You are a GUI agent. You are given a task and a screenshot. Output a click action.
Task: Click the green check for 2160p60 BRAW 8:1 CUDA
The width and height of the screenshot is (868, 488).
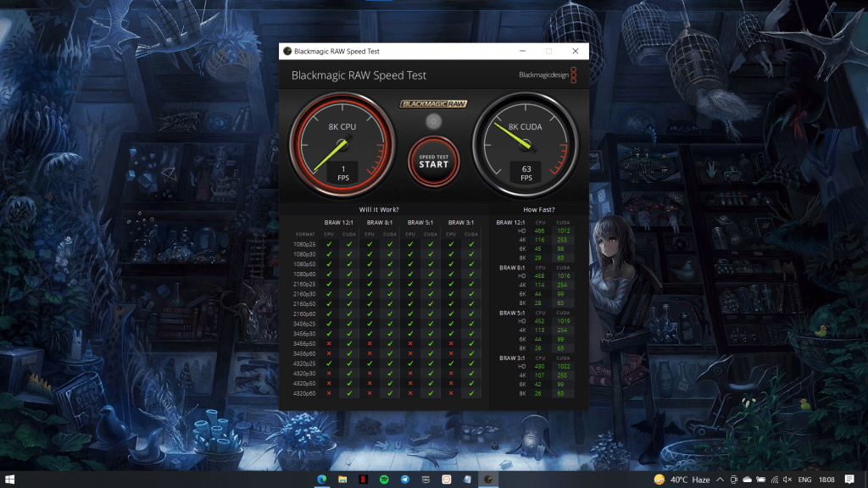click(390, 313)
